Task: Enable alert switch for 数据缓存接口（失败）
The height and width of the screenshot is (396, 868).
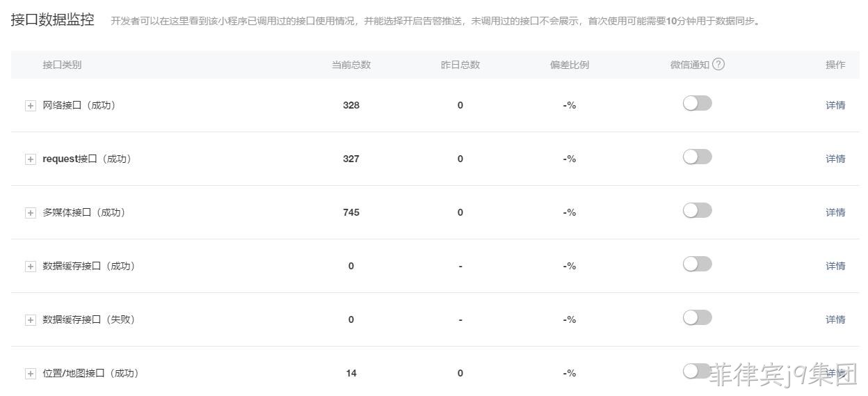Action: 698,317
